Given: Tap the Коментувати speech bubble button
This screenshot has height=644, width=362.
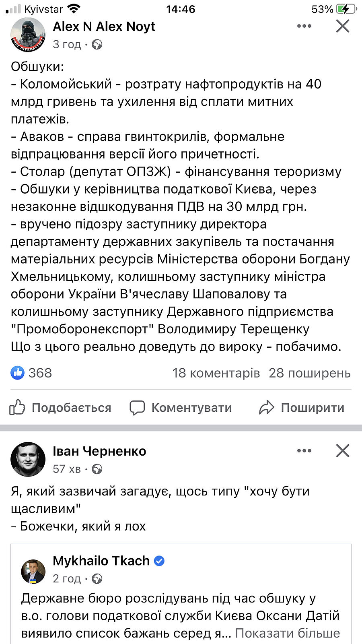Looking at the screenshot, I should [181, 408].
